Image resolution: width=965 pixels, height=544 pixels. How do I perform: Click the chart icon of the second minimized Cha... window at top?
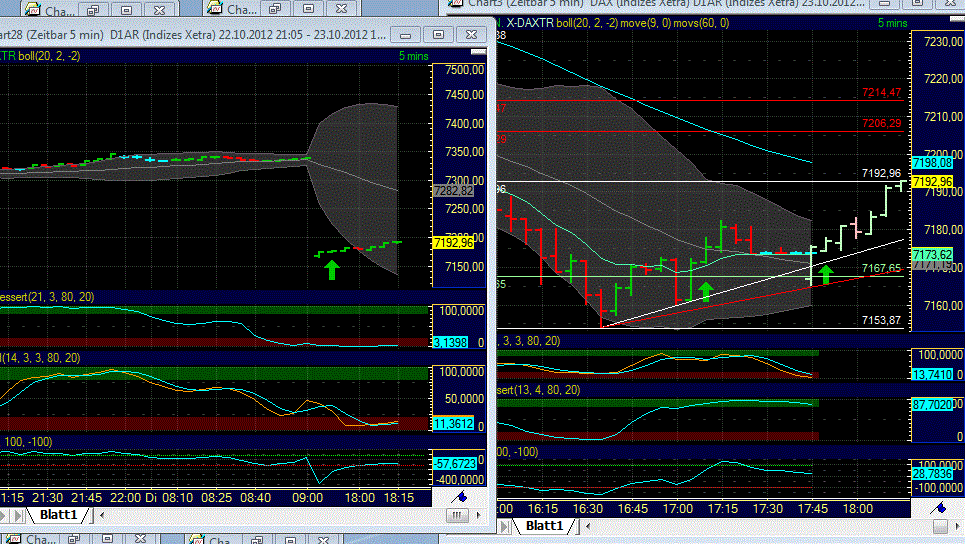coord(214,9)
